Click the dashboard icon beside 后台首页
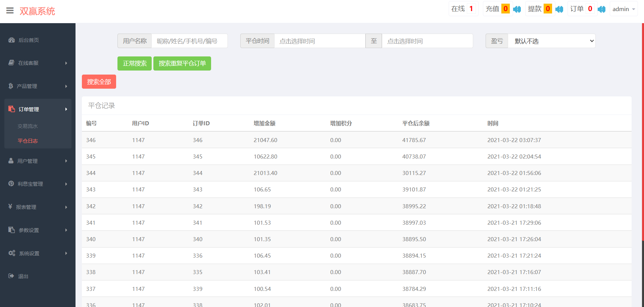 (x=12, y=40)
